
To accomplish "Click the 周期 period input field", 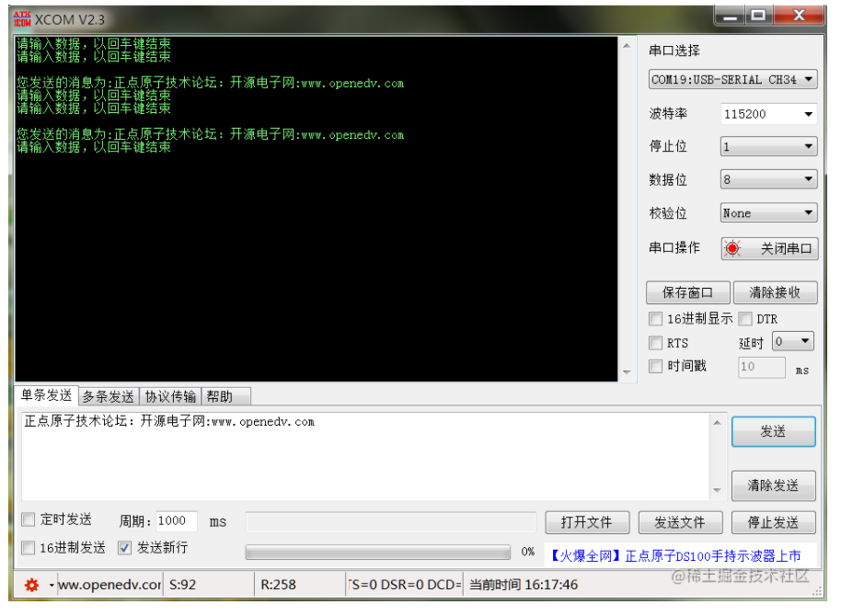I will pyautogui.click(x=176, y=521).
